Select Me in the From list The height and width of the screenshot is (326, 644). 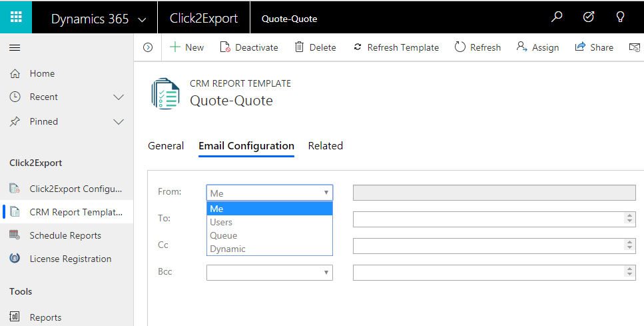pos(270,209)
